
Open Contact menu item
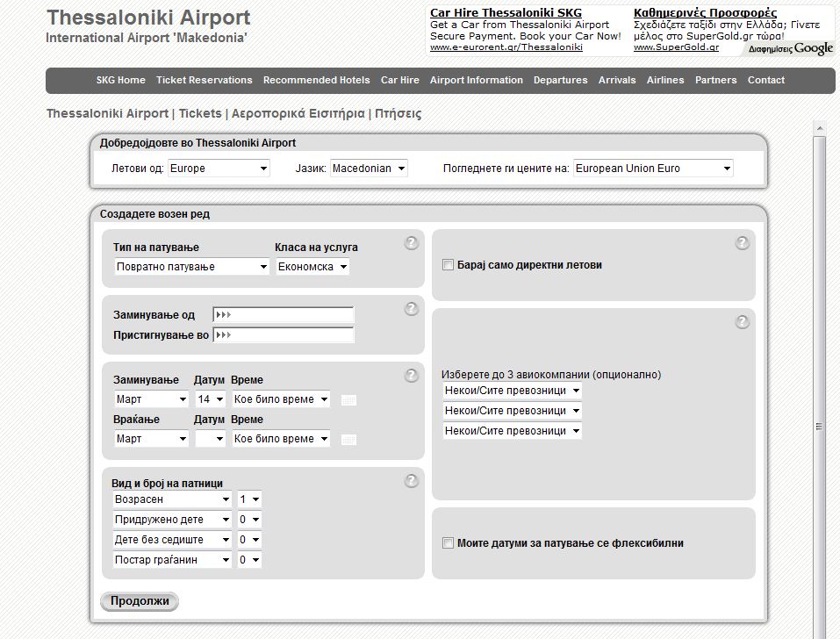(x=766, y=80)
